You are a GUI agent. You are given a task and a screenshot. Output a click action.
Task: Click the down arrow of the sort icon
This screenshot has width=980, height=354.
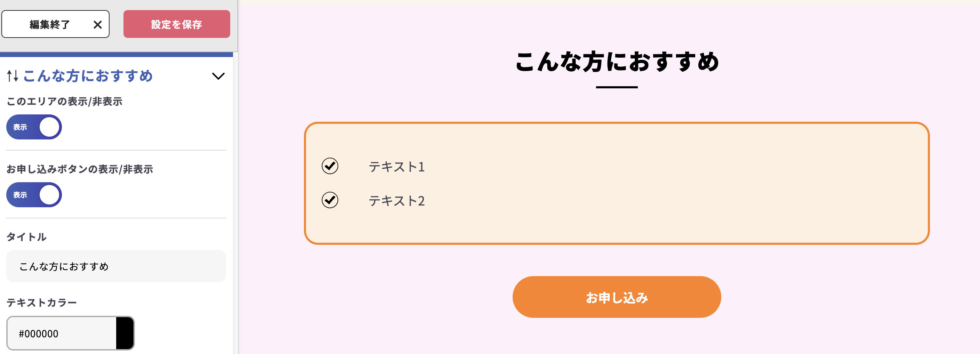(16, 76)
